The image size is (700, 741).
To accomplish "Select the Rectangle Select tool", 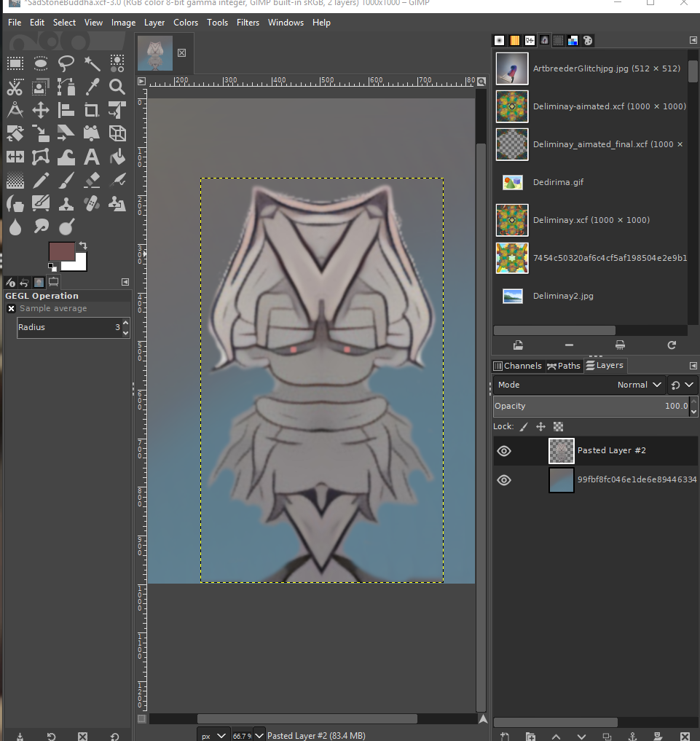I will pos(15,63).
